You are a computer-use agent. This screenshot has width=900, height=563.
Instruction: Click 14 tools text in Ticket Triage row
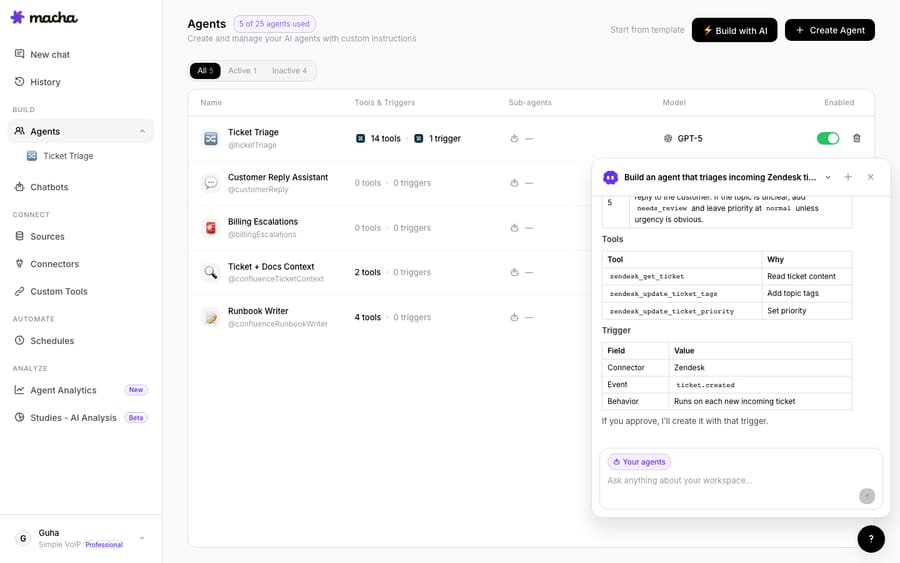click(x=385, y=138)
